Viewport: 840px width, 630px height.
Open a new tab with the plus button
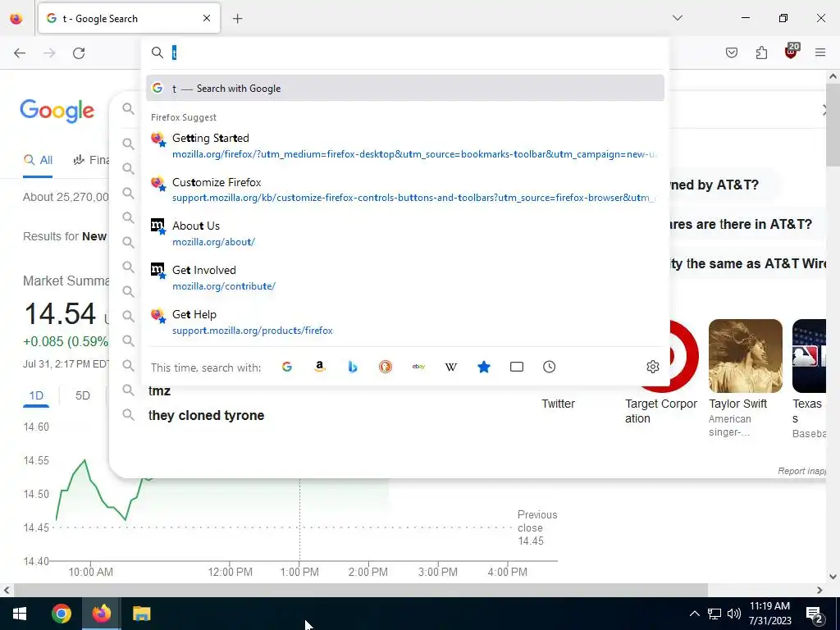click(237, 19)
